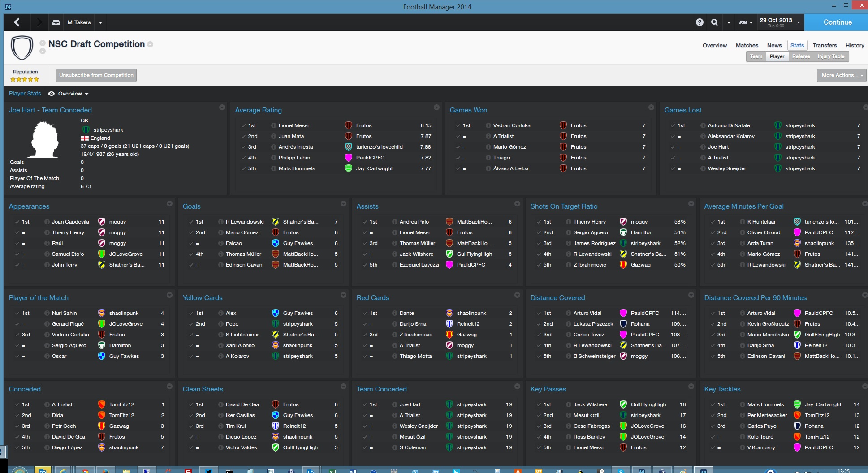
Task: Toggle the tick beside Vedran Corluka Games Won
Action: pyautogui.click(x=458, y=125)
